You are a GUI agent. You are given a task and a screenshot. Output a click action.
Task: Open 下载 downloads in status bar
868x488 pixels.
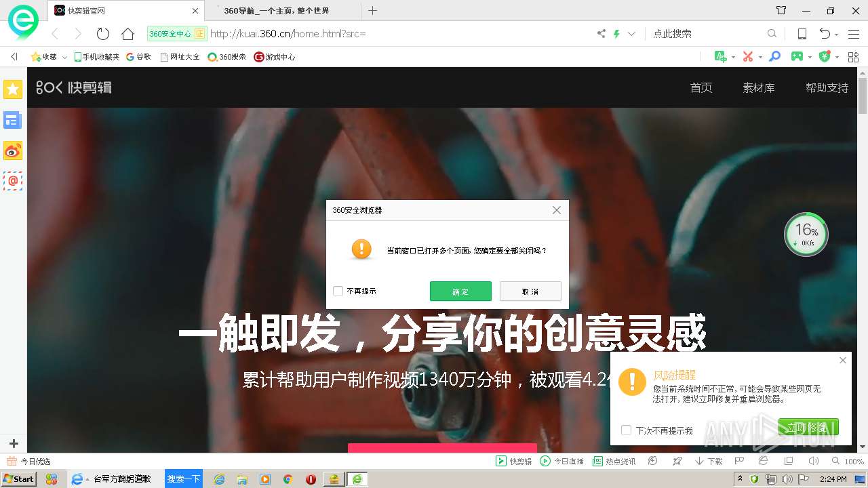click(709, 461)
